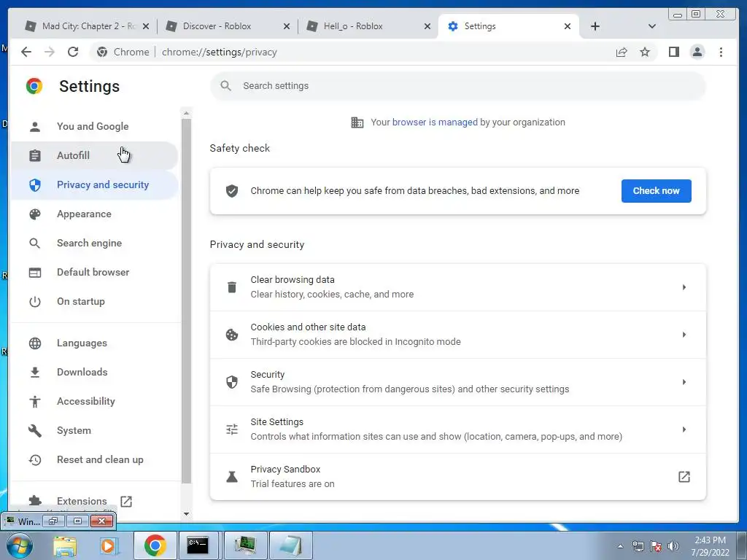Open the Windows Start menu
Viewport: 747px width, 560px height.
coord(20,545)
